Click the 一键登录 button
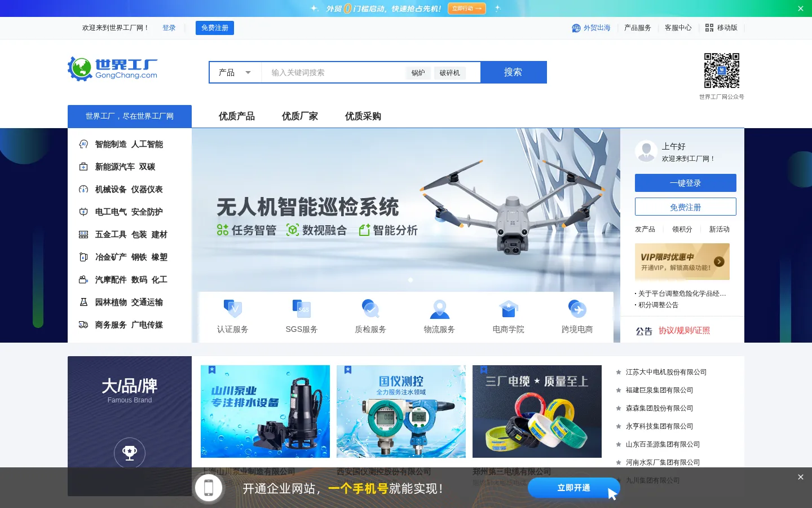This screenshot has height=508, width=812. pos(686,183)
